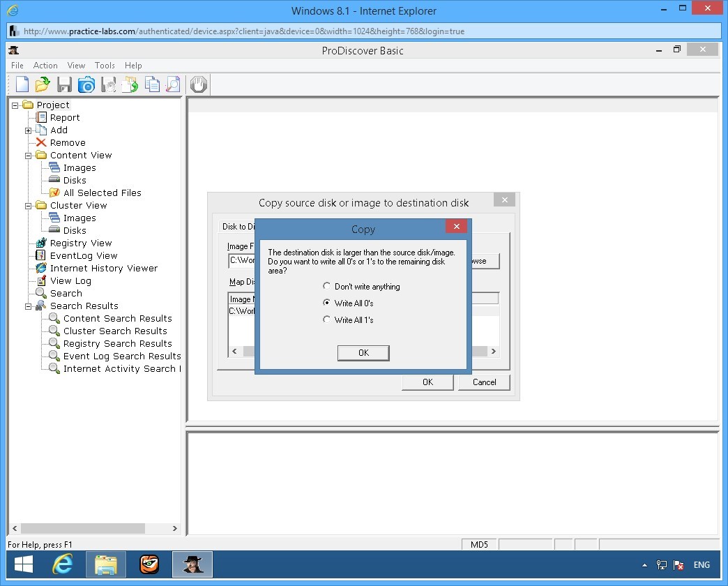Screen dimensions: 728x586
Task: Open Internet History Viewer tree item
Action: (103, 269)
